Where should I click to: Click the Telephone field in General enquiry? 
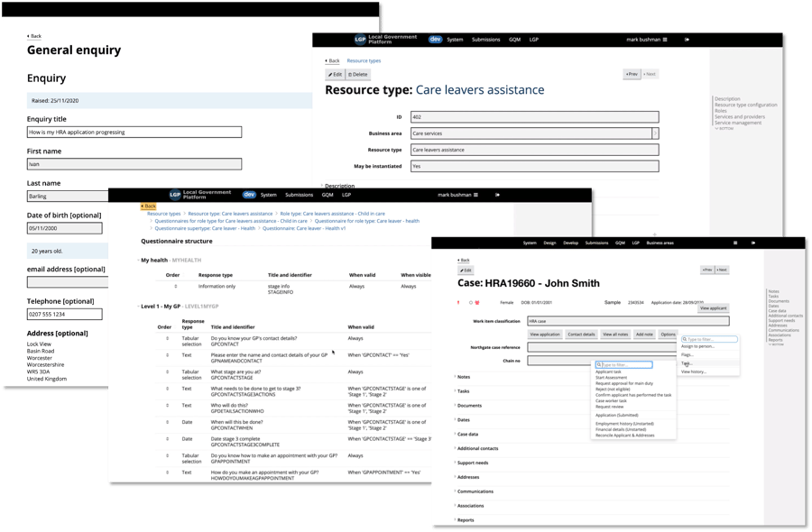click(65, 314)
